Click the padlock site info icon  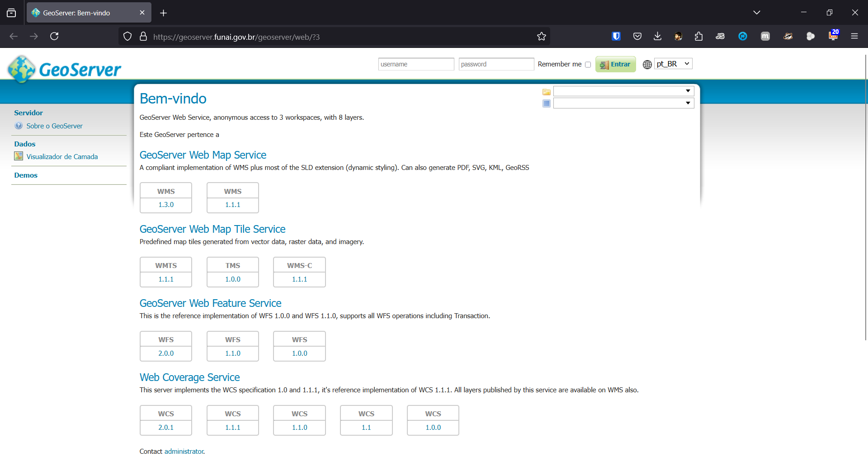[x=143, y=36]
